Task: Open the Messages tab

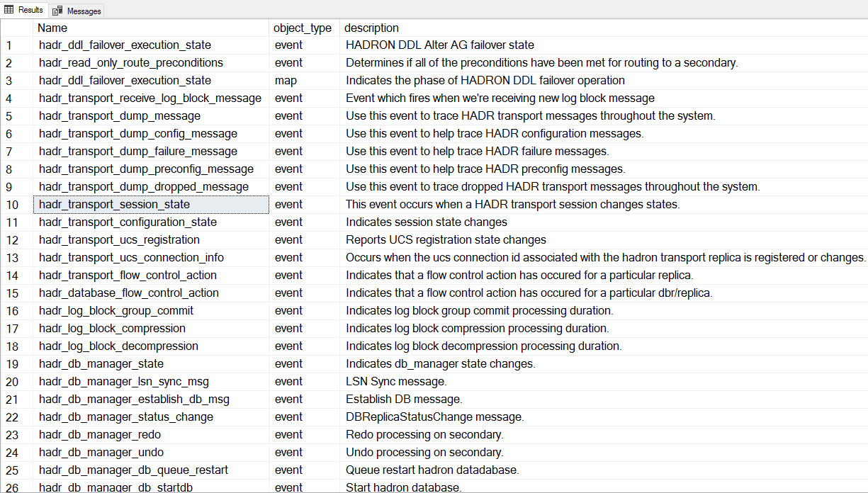Action: (x=77, y=11)
